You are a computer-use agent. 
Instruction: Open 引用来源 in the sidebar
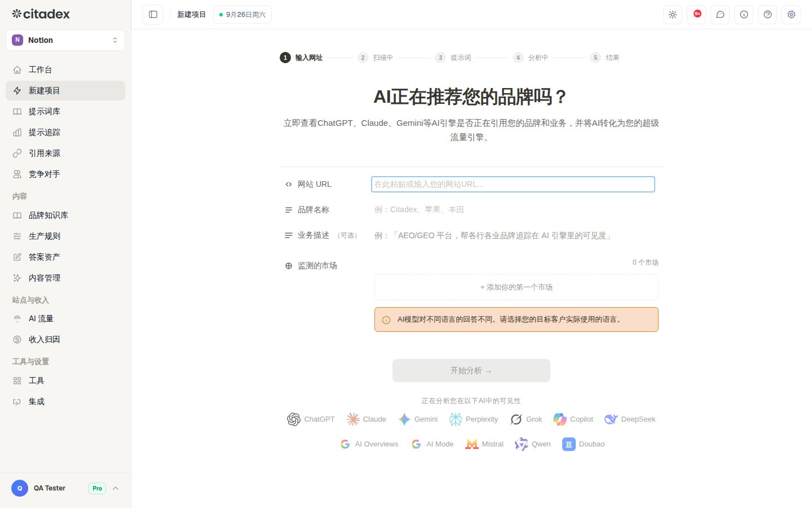point(65,153)
